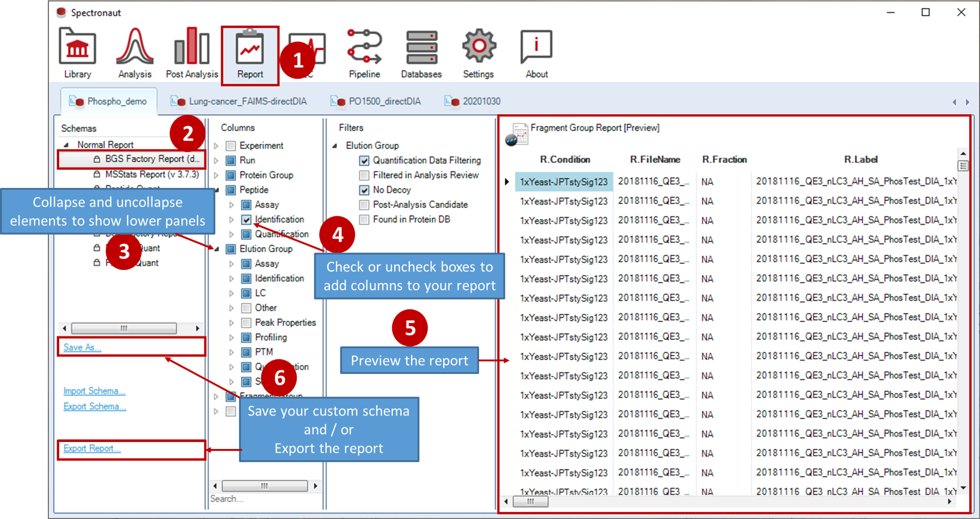Toggle the Peptide columns checkbox
Screen dimensions: 980x519
[x=230, y=190]
